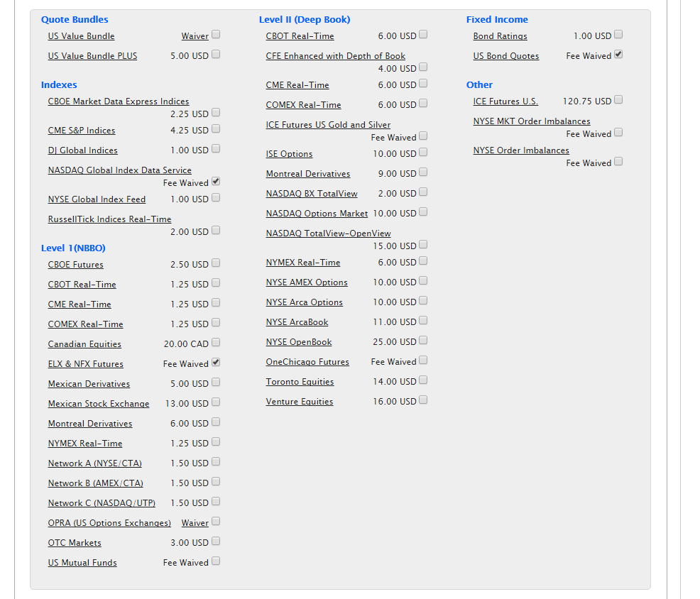Screen dimensions: 700x599
Task: Select the Fixed Income heading text
Action: point(497,20)
